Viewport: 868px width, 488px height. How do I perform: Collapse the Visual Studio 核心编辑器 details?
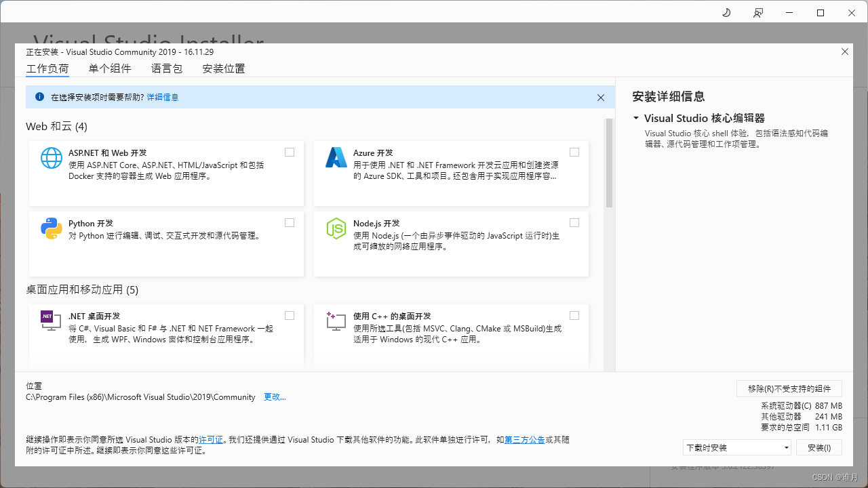(x=636, y=117)
